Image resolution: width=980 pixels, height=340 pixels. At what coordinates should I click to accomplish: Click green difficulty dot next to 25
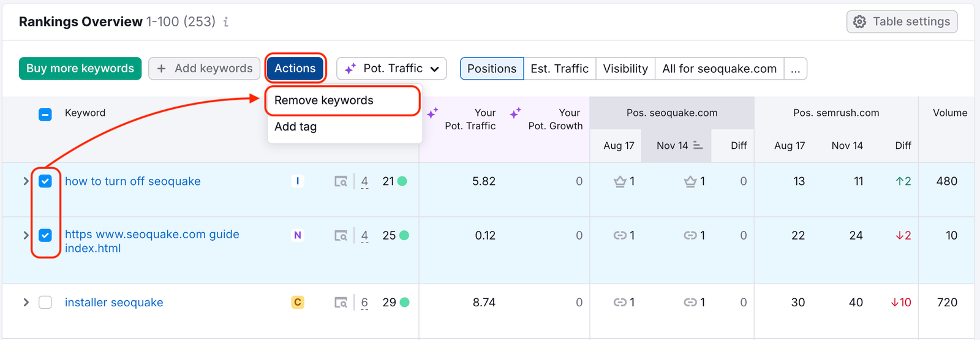[x=404, y=235]
